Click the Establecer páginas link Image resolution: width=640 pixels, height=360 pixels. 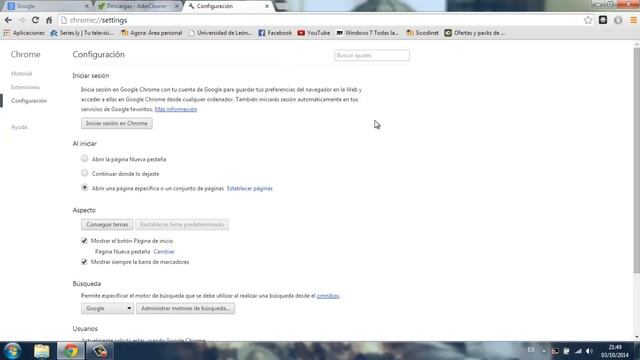250,189
